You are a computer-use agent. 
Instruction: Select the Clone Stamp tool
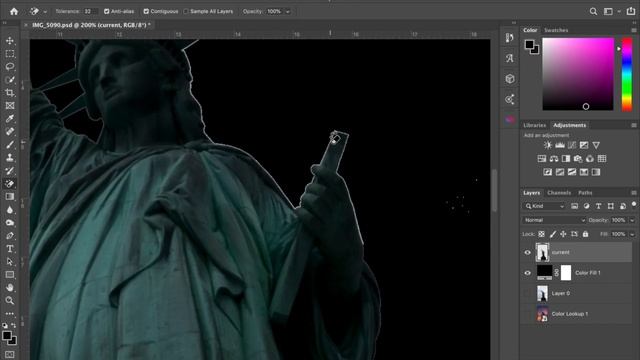coord(10,158)
